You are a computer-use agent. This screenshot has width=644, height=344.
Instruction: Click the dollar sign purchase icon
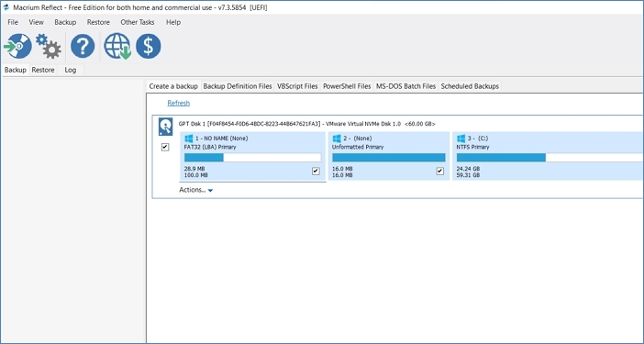tap(149, 46)
